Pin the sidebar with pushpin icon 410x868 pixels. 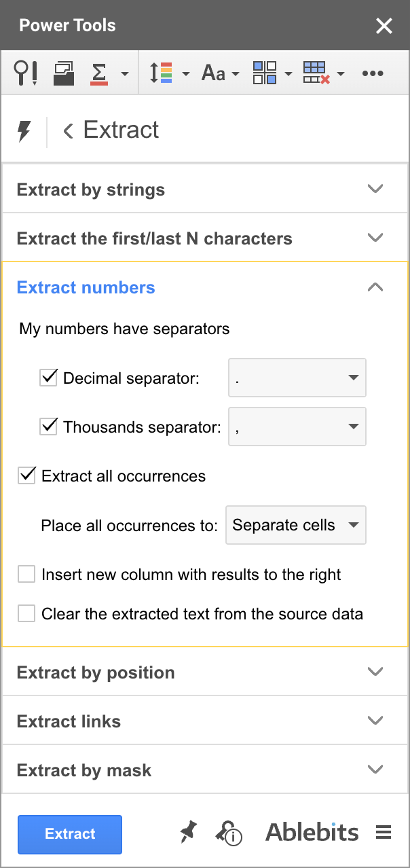tap(188, 832)
